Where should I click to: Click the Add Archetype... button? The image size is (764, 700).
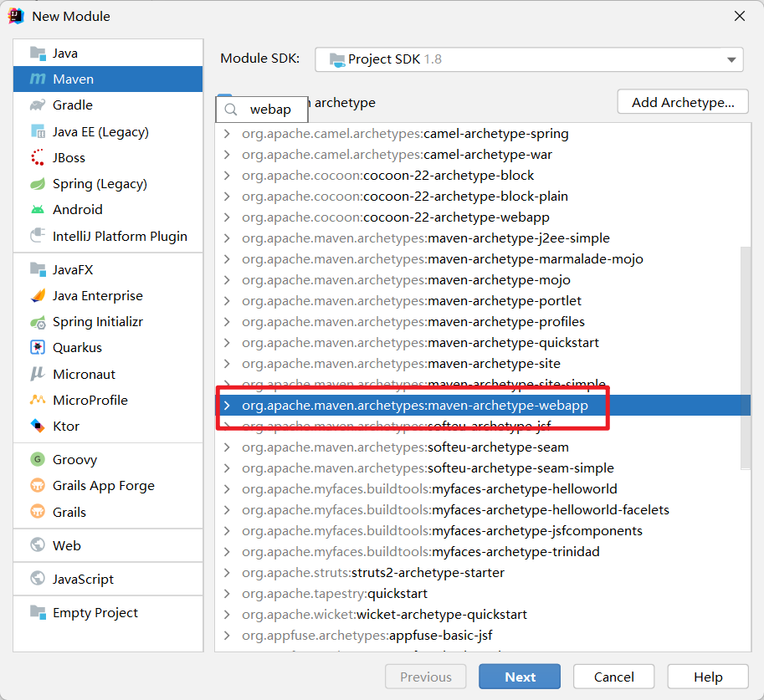pos(683,102)
